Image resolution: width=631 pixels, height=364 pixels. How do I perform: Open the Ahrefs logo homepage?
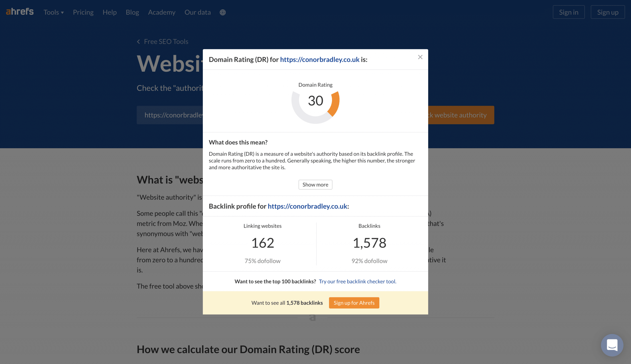tap(20, 12)
